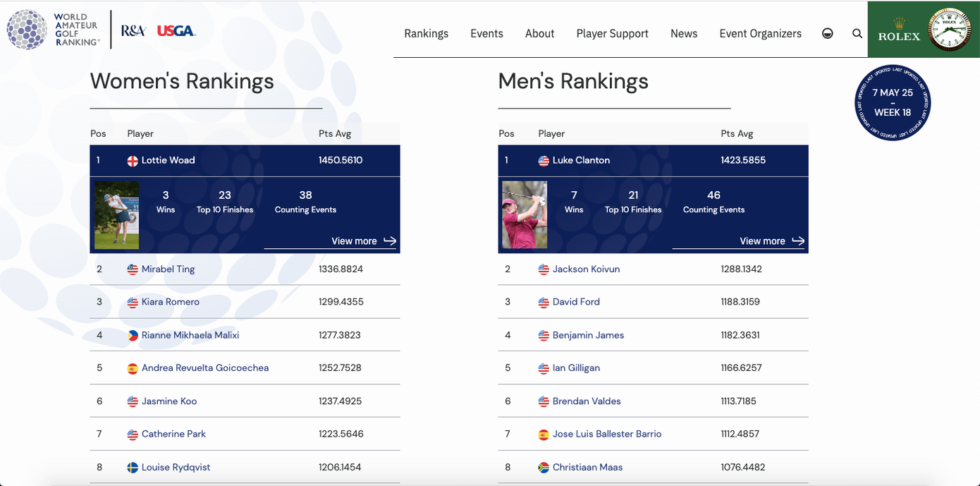Click the USGA logo in header
The height and width of the screenshot is (486, 980).
point(176,30)
